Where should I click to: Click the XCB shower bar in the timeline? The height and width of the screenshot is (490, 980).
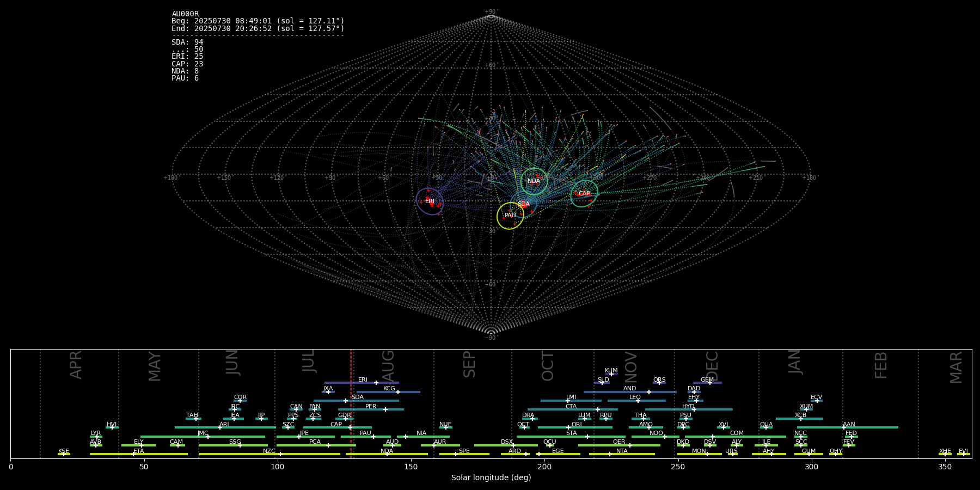tap(799, 419)
